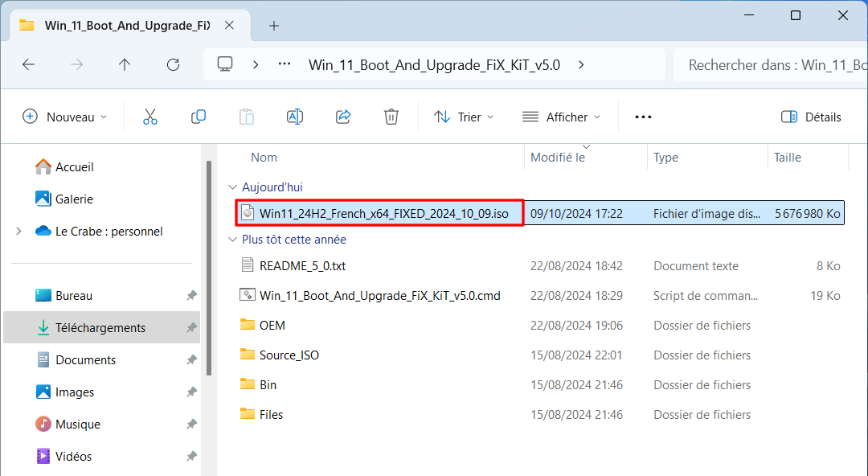
Task: Add a new tab with plus button
Action: click(274, 26)
